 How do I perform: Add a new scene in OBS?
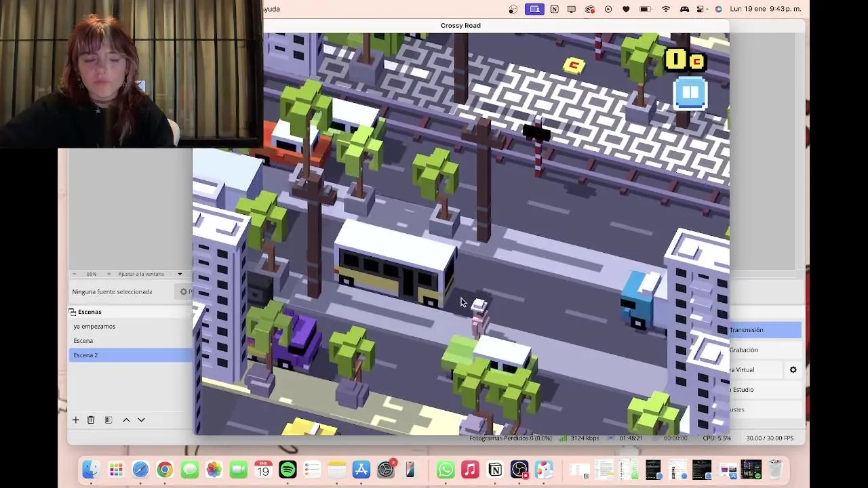(76, 420)
